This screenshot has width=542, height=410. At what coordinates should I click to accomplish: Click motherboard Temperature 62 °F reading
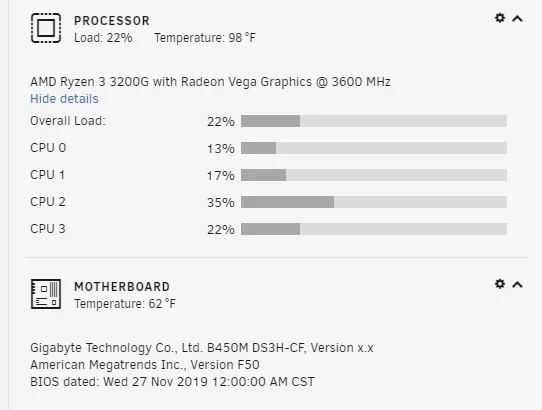125,304
